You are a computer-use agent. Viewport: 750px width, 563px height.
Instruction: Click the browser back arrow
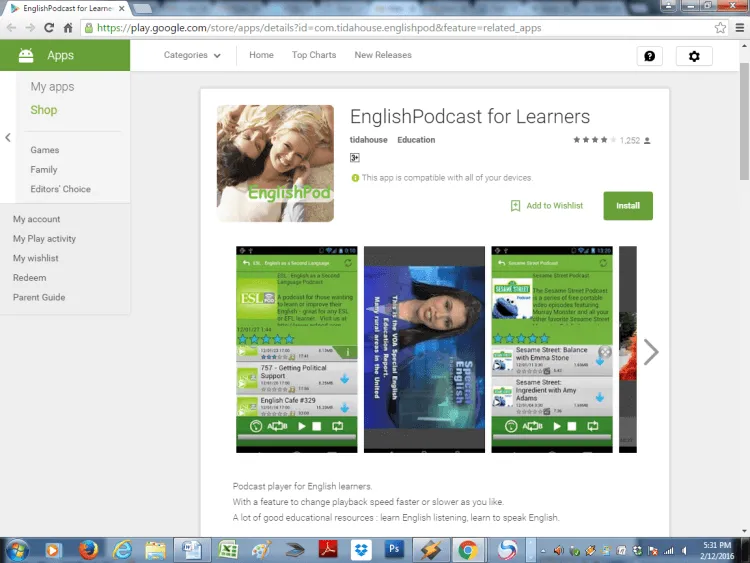pos(11,28)
